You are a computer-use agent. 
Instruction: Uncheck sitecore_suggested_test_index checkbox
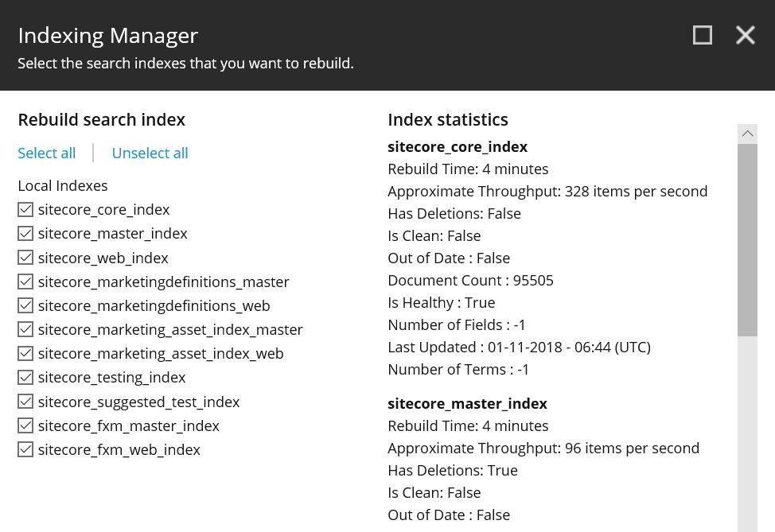pos(25,402)
